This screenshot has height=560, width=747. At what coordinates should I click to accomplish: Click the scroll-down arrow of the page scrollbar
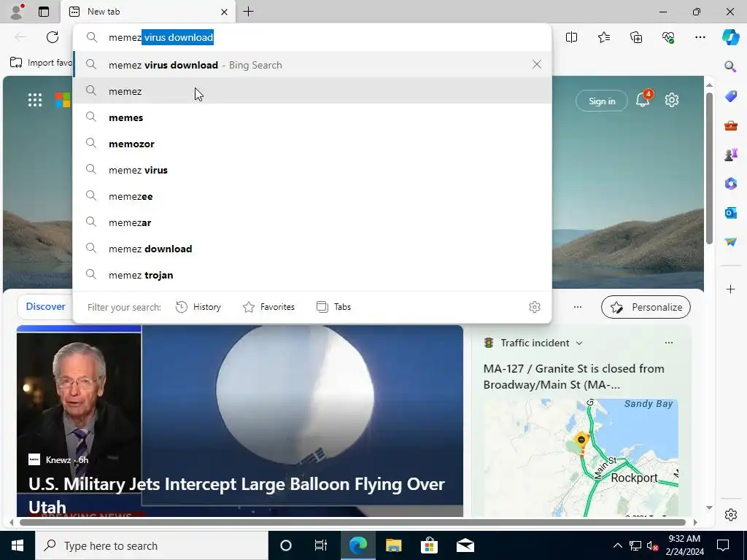click(709, 507)
